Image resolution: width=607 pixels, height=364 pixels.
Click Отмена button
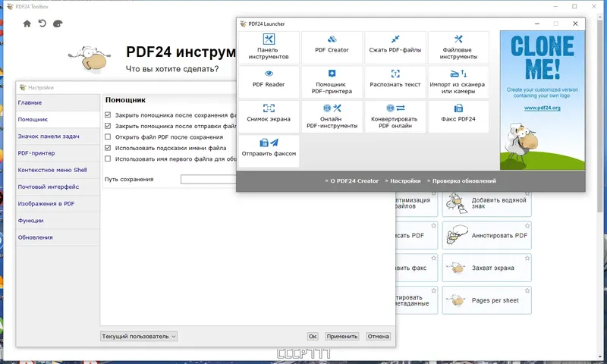tap(378, 337)
